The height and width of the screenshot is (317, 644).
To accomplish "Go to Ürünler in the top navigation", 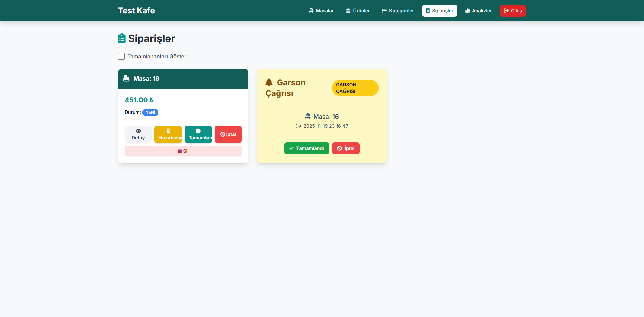I will pos(358,11).
